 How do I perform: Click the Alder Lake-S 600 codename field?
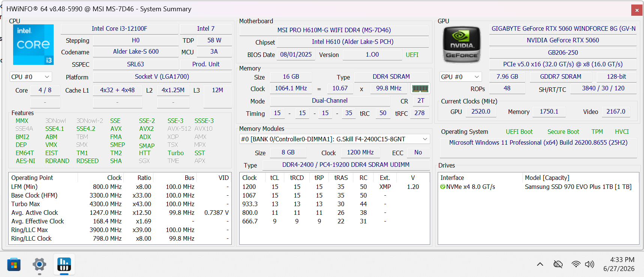136,51
